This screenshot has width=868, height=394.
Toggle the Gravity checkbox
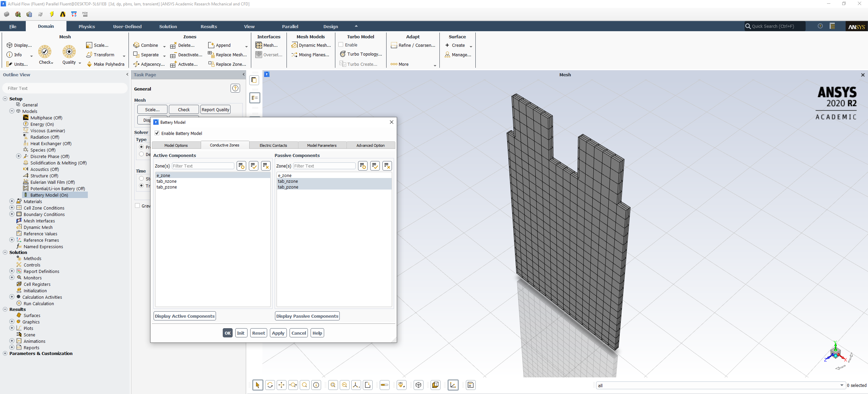(x=138, y=206)
